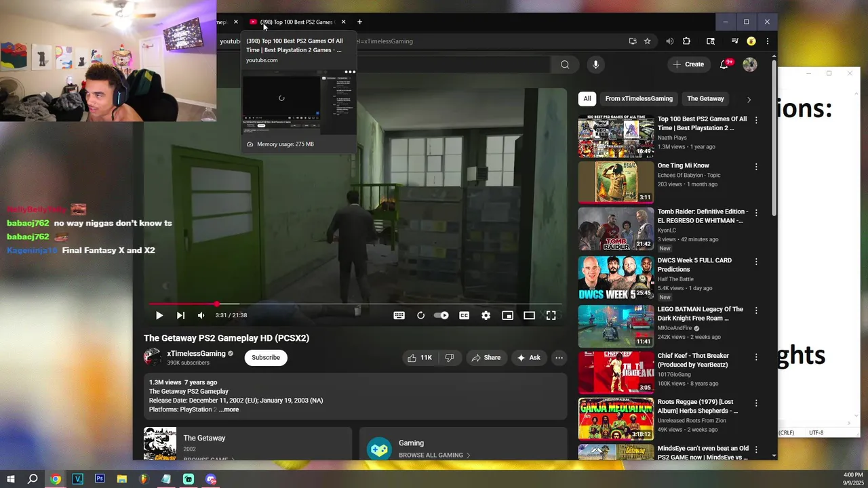The image size is (868, 488).
Task: Open File Explorer from the taskbar
Action: pos(122,479)
